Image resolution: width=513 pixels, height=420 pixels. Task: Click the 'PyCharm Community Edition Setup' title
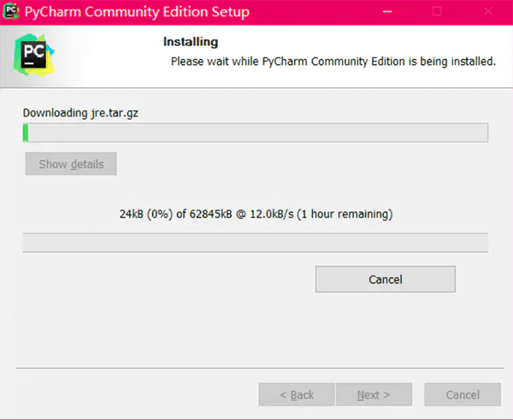pos(137,12)
